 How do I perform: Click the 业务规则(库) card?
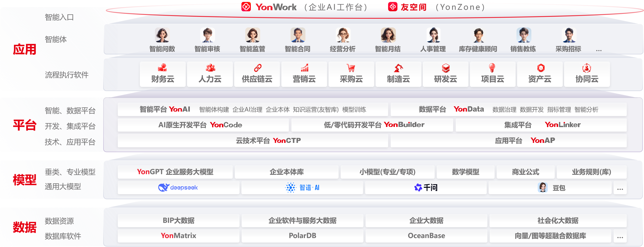tap(592, 172)
